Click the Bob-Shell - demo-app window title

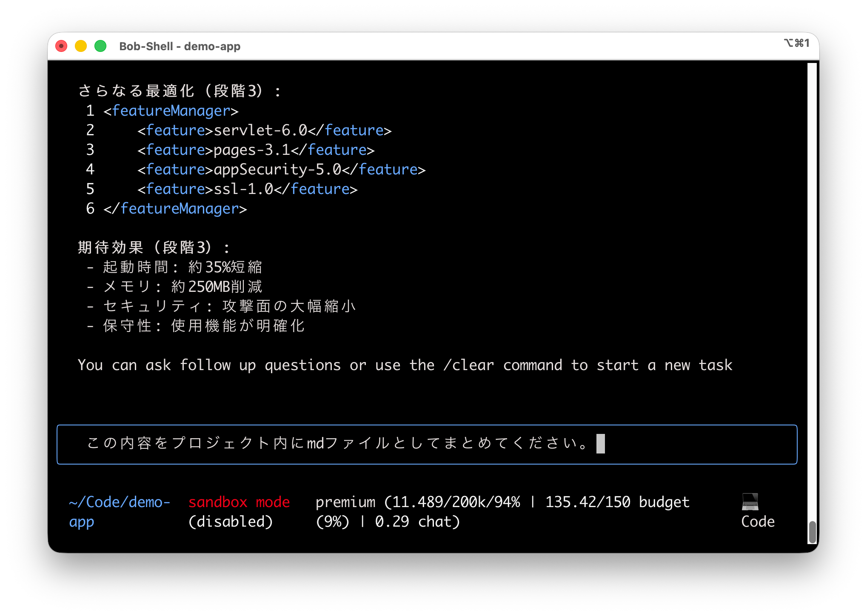[x=180, y=46]
